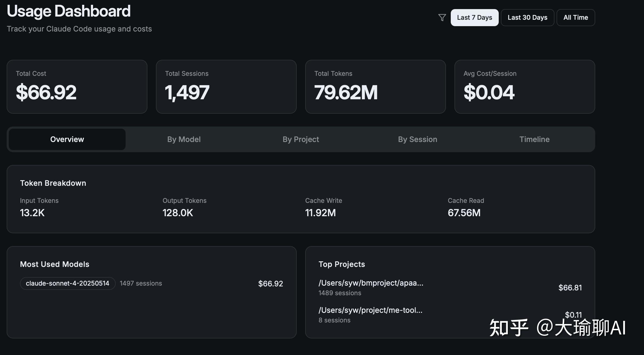The width and height of the screenshot is (644, 355).
Task: Switch to the By Model tab
Action: [x=184, y=139]
